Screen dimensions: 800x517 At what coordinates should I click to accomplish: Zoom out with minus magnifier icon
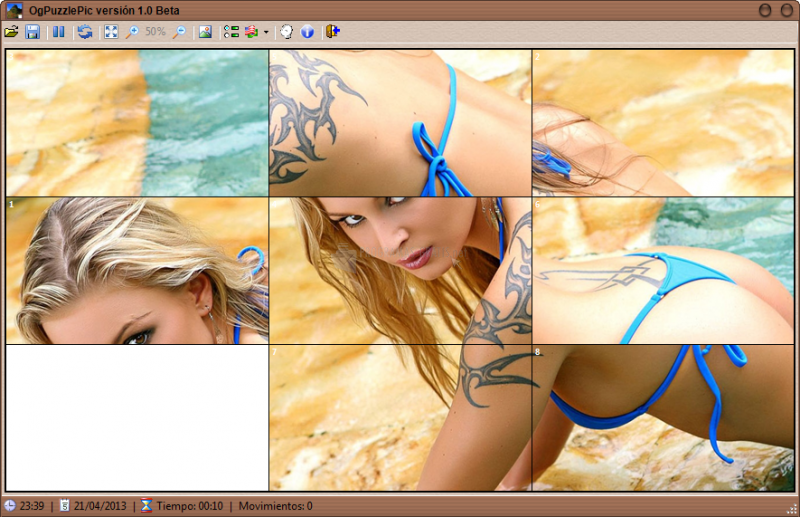[x=179, y=32]
